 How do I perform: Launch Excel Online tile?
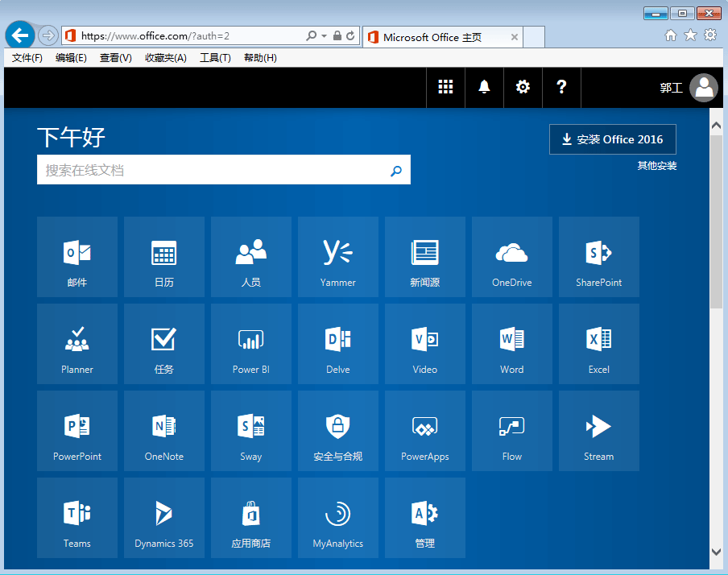[599, 344]
